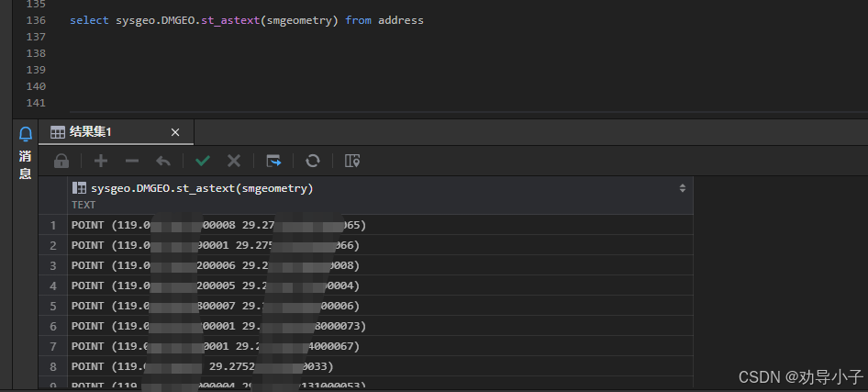Add a new row with plus icon

point(101,162)
